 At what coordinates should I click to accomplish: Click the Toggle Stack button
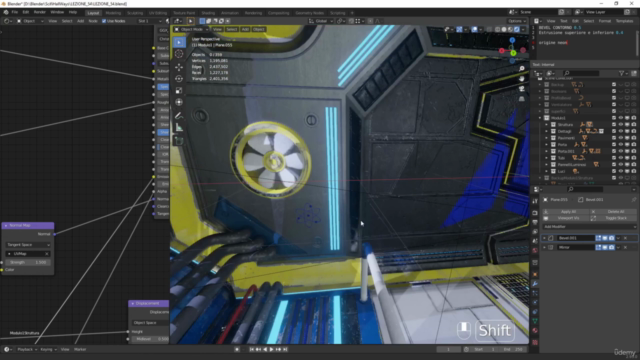coord(613,218)
